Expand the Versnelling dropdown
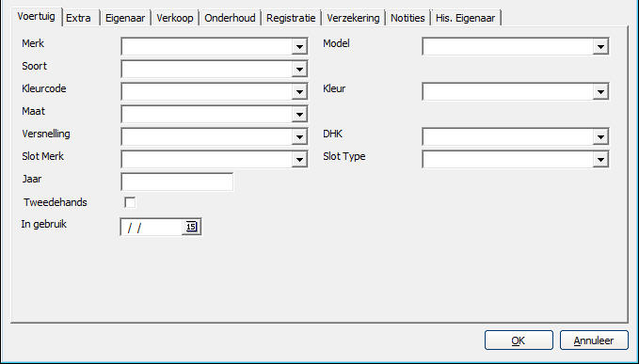 point(299,136)
